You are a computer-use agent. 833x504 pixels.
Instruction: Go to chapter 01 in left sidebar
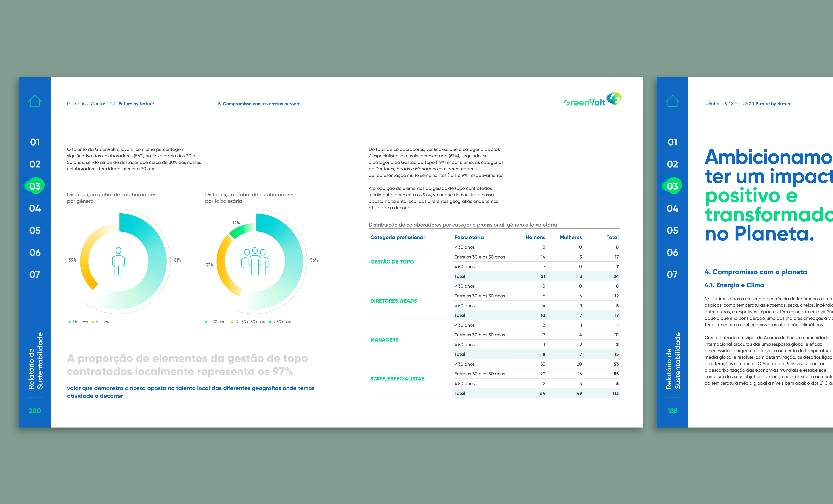[35, 142]
